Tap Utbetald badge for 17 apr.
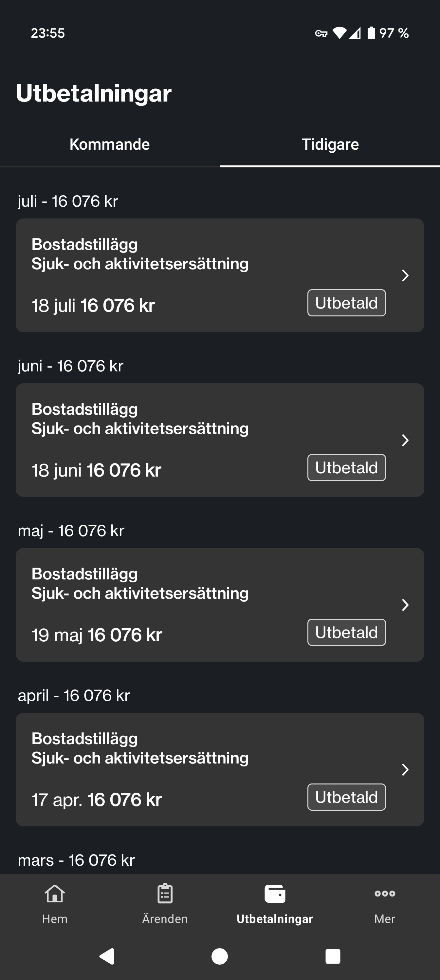 [x=346, y=797]
